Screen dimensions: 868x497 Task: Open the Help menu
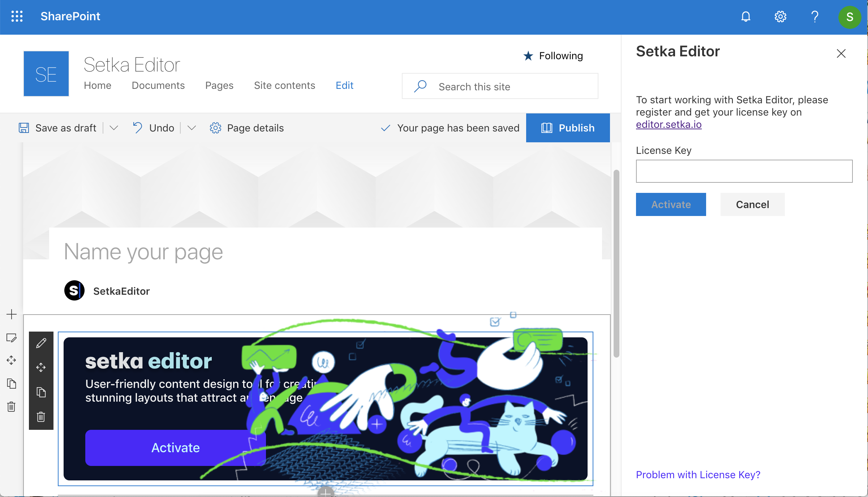click(815, 17)
